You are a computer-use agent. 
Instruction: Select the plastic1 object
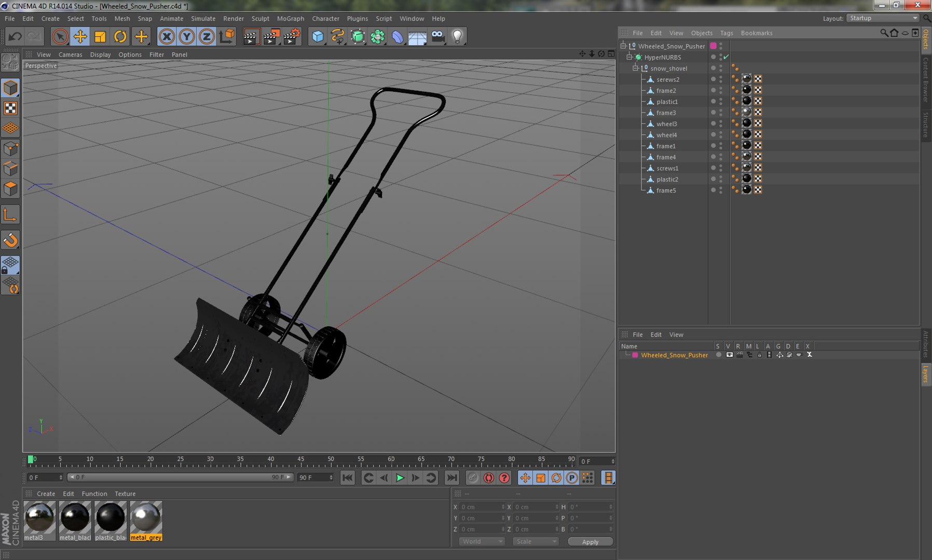point(666,102)
